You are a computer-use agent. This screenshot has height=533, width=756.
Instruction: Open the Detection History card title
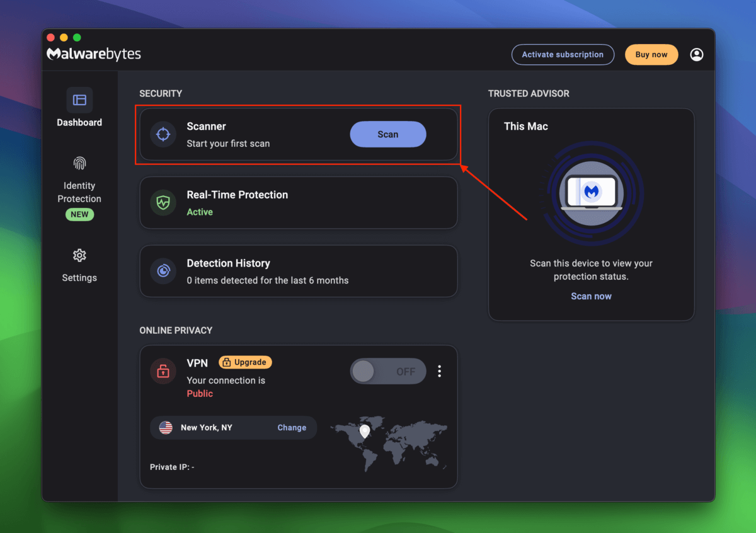pos(228,263)
